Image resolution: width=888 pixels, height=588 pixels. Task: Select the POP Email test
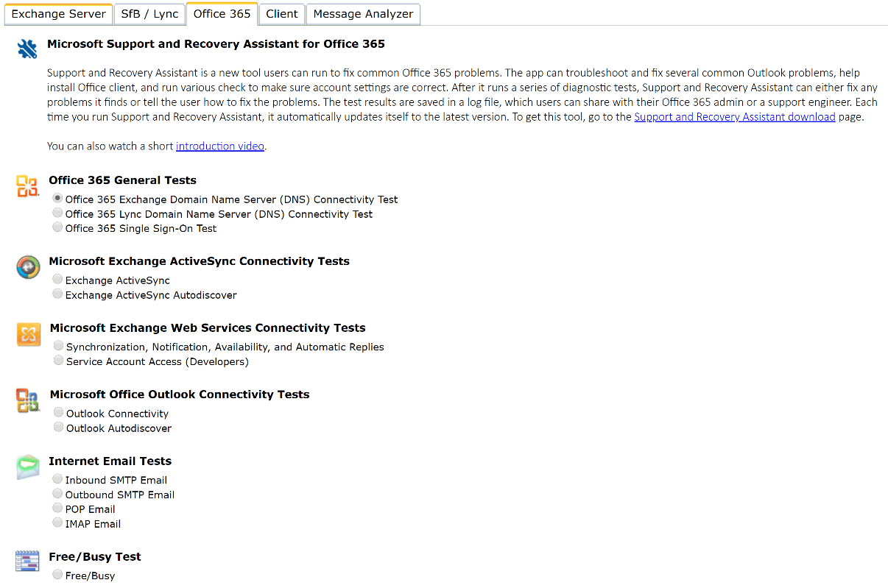(57, 509)
